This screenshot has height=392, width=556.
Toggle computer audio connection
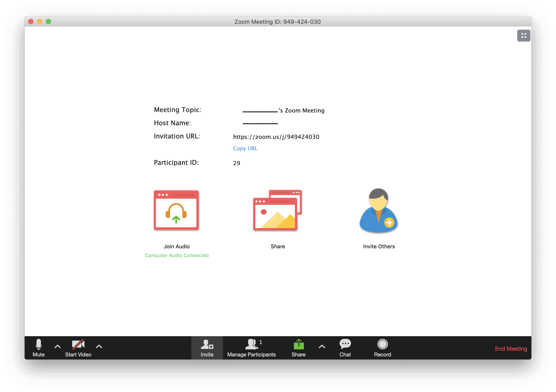tap(177, 211)
